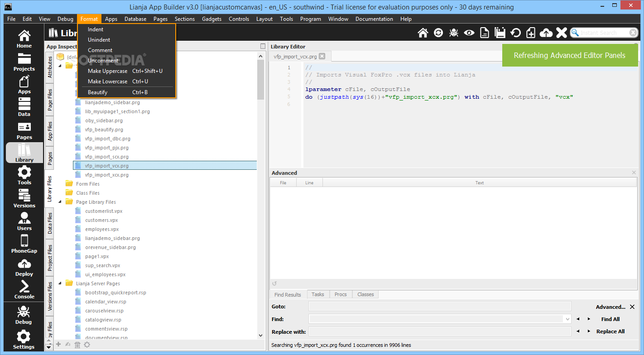Click inside the Instant Search field
The image size is (644, 355).
point(604,33)
